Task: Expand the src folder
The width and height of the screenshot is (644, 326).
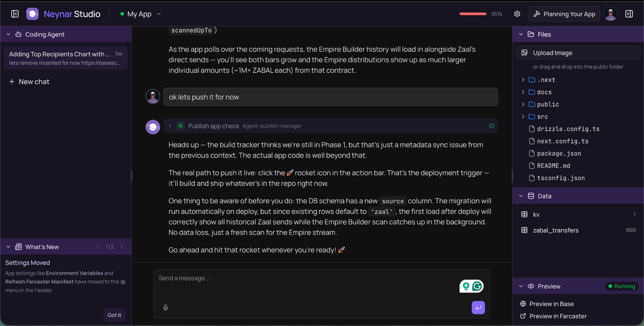Action: [x=523, y=117]
